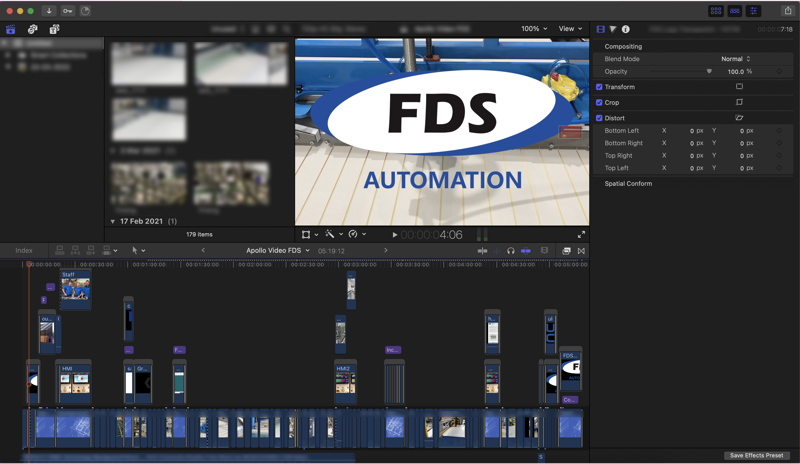Add a keyframe for Opacity

click(779, 71)
